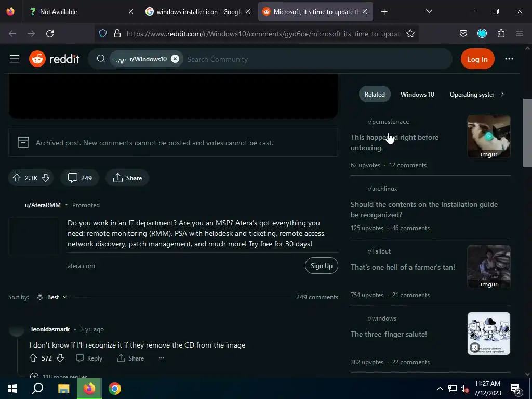Open the r/archlinux community link

[x=382, y=188]
